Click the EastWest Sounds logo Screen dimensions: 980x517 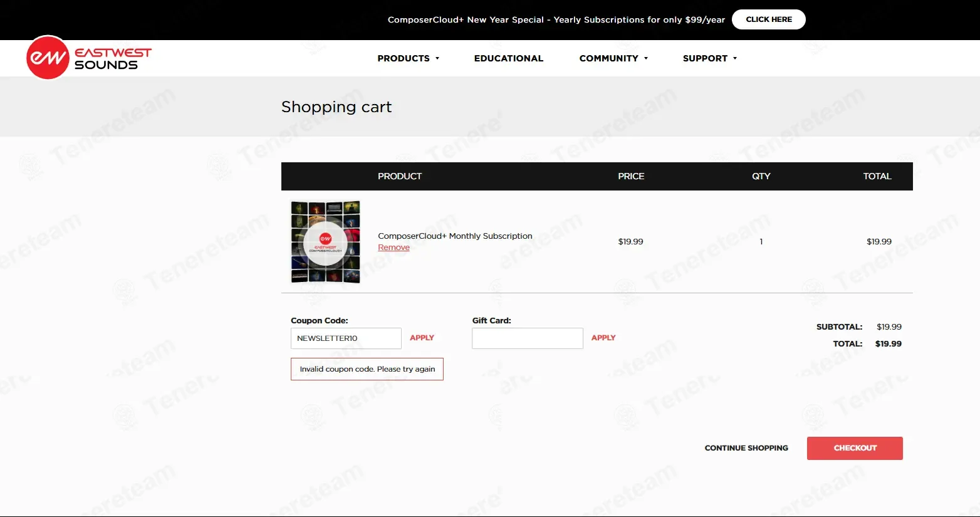(x=88, y=58)
